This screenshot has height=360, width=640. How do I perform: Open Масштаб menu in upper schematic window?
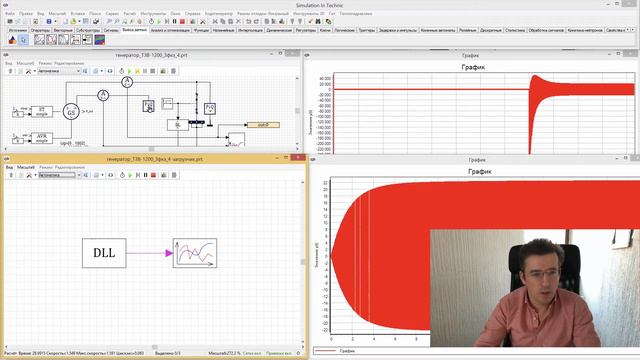click(25, 63)
